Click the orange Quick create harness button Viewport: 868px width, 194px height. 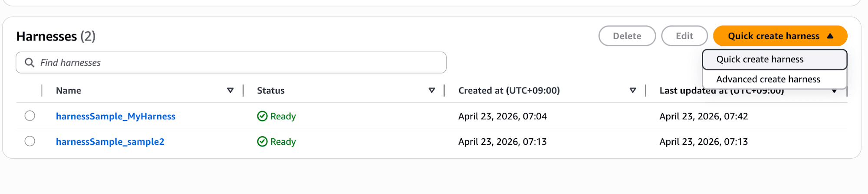pyautogui.click(x=773, y=36)
